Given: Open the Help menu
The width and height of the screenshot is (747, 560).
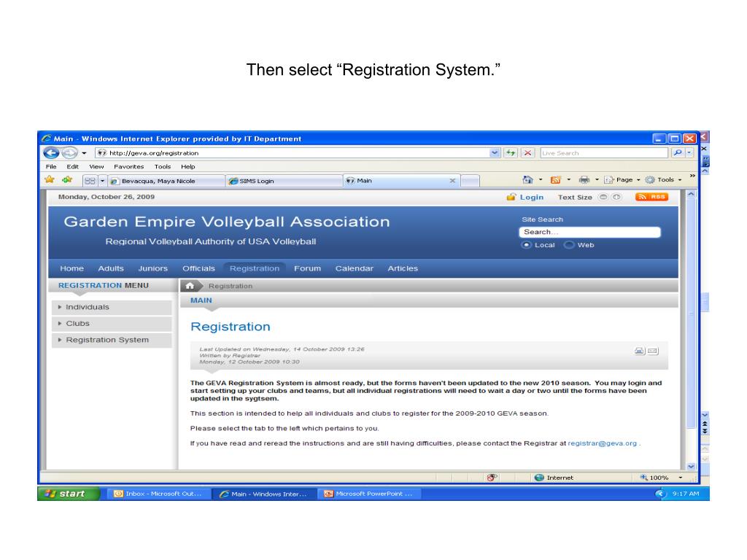Looking at the screenshot, I should coord(187,167).
